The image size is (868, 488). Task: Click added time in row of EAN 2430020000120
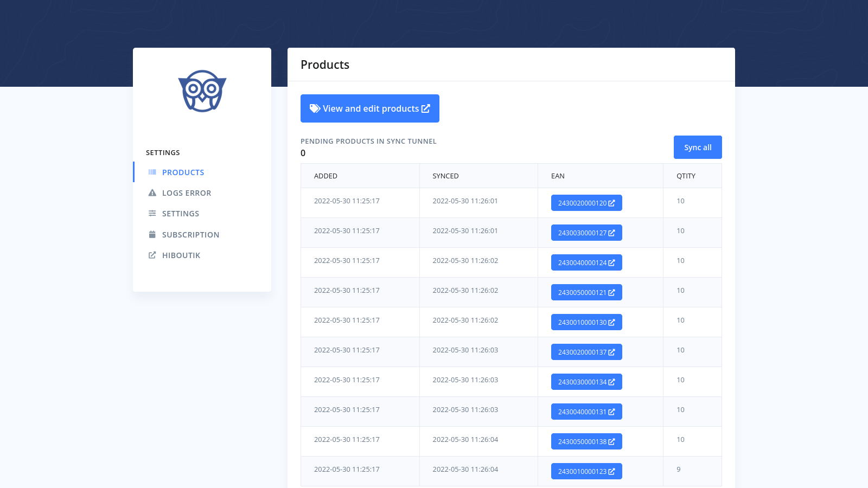point(347,201)
